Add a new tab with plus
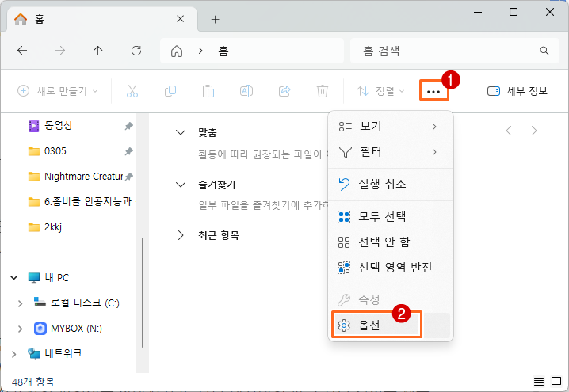Screen dimensions: 569x392 [x=216, y=19]
